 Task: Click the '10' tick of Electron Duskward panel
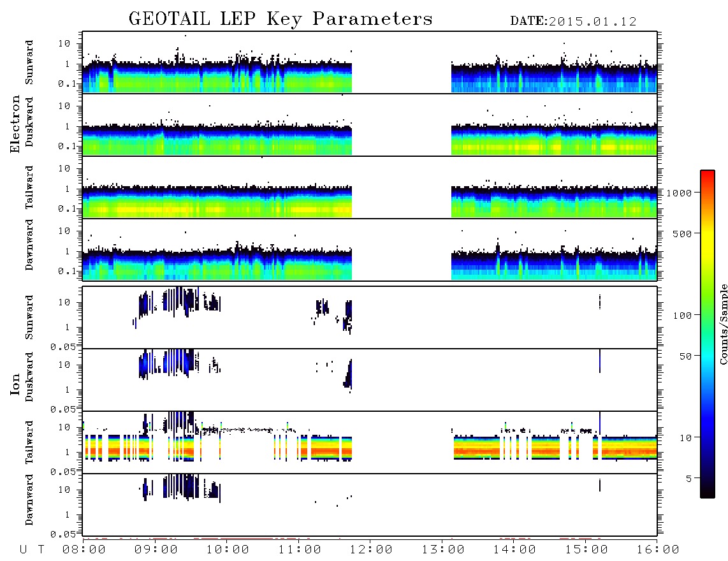[x=64, y=106]
